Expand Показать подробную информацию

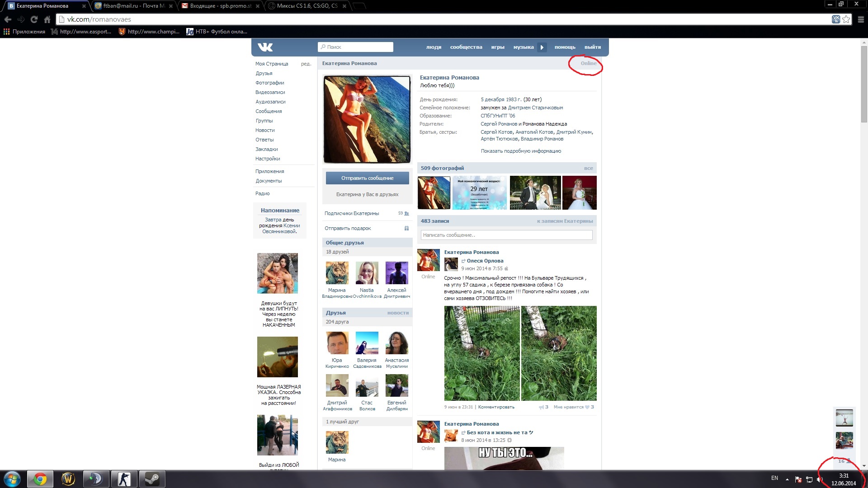click(521, 151)
